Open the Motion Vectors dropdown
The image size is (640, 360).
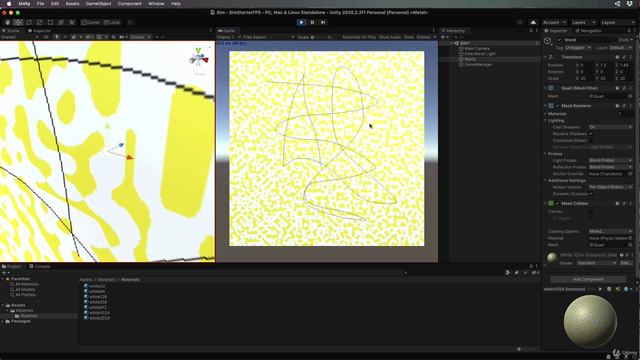click(x=610, y=187)
